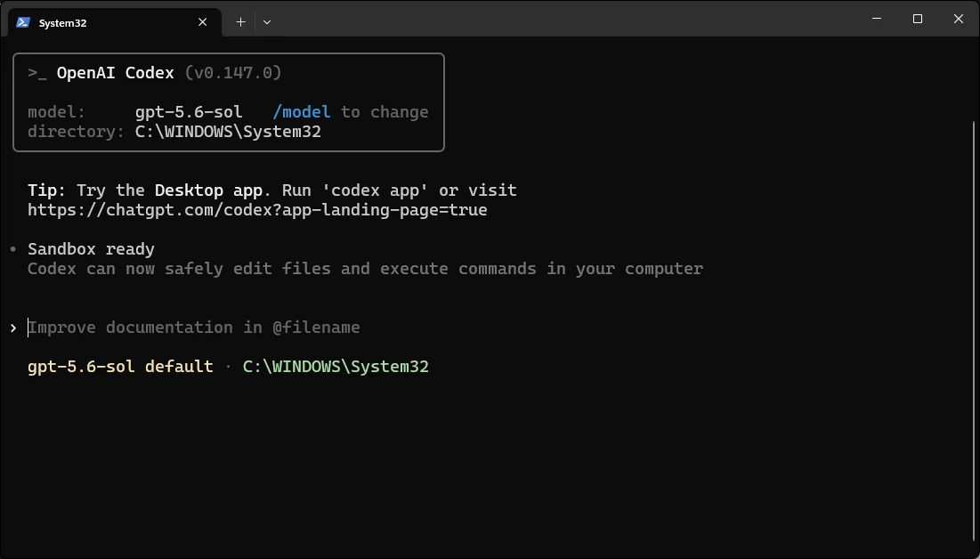Select the System32 terminal tab

(x=114, y=22)
